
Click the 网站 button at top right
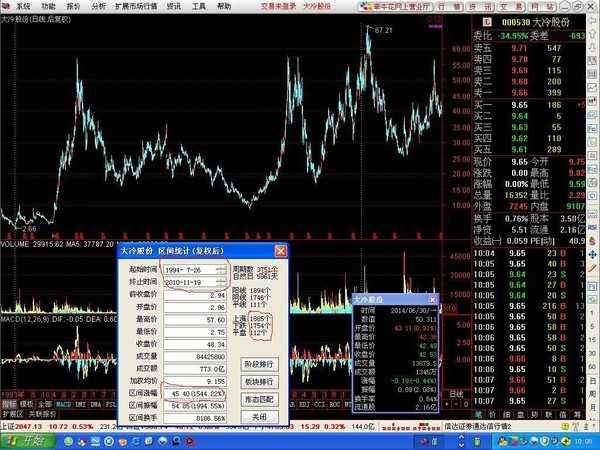(543, 6)
